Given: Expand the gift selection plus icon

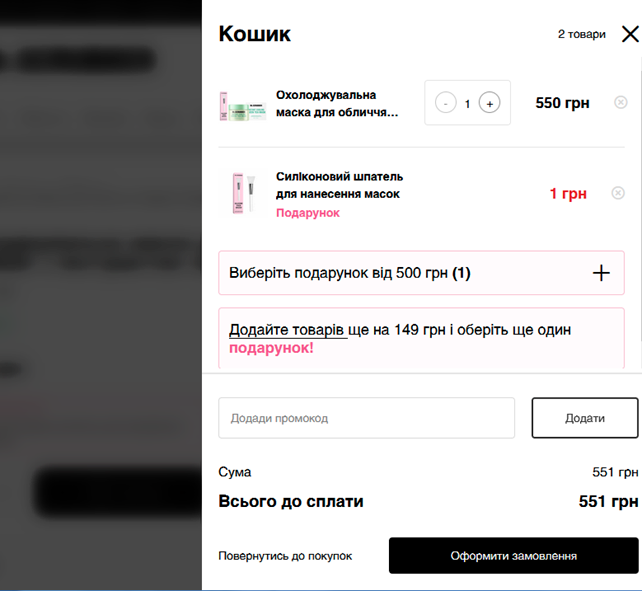Looking at the screenshot, I should (601, 273).
